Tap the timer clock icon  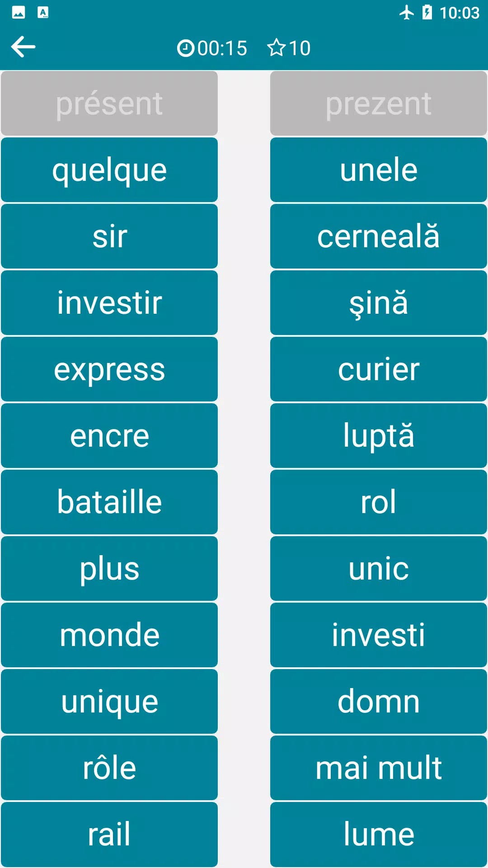click(185, 48)
